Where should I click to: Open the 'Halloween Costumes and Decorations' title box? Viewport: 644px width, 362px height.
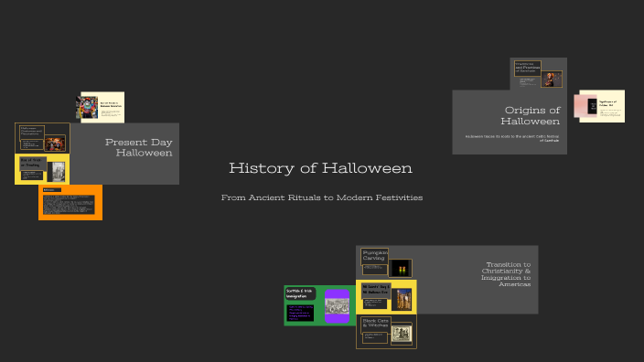click(32, 132)
